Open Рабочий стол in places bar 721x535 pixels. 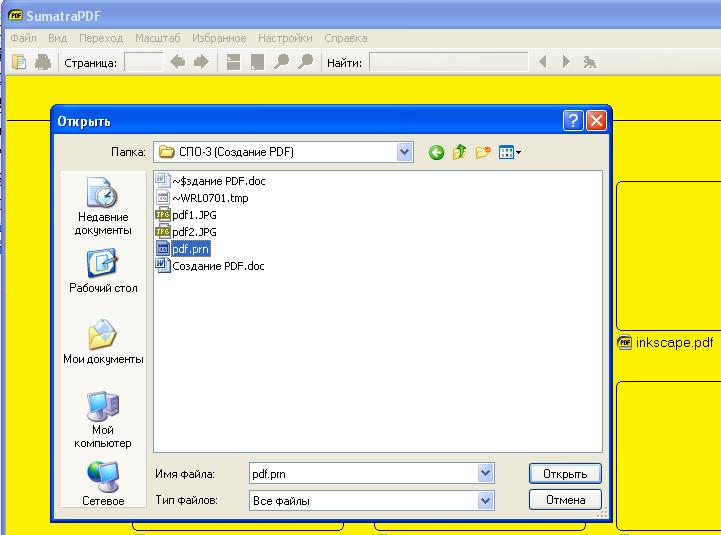click(x=103, y=271)
